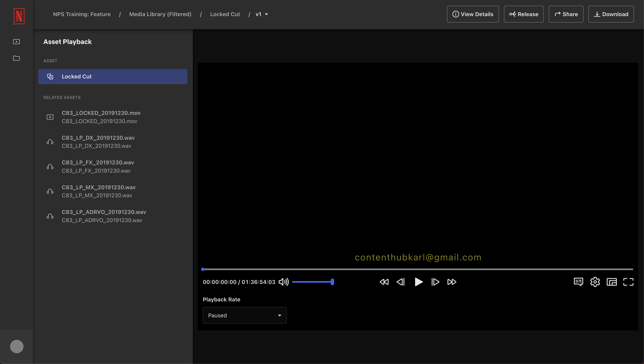Viewport: 644px width, 364px height.
Task: Open the playback section in sidebar
Action: [x=16, y=41]
